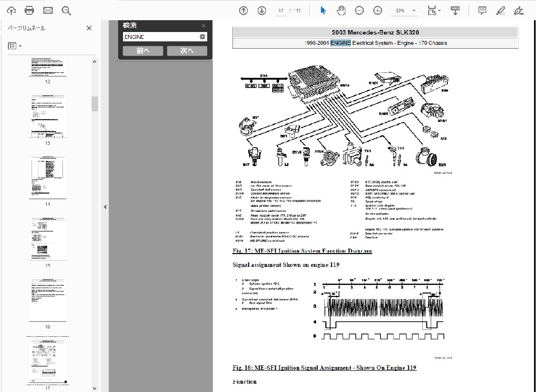This screenshot has width=536, height=392.
Task: Send file by email envelope icon
Action: 48,10
